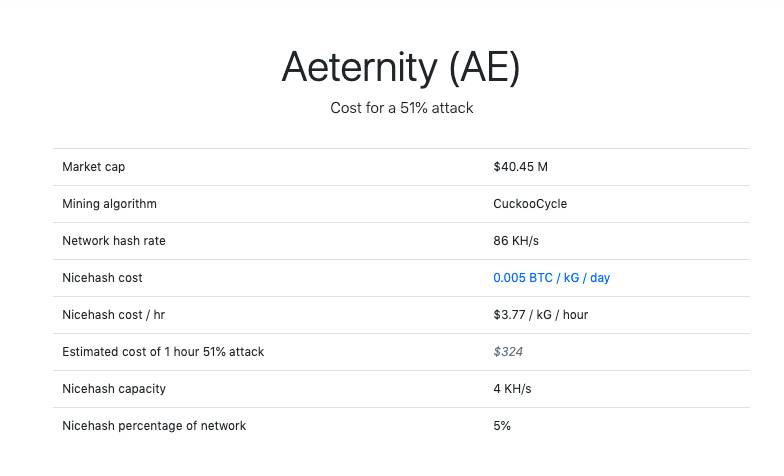Click the 4 KH/s capacity value
Screen dimensions: 784x476
pos(512,389)
